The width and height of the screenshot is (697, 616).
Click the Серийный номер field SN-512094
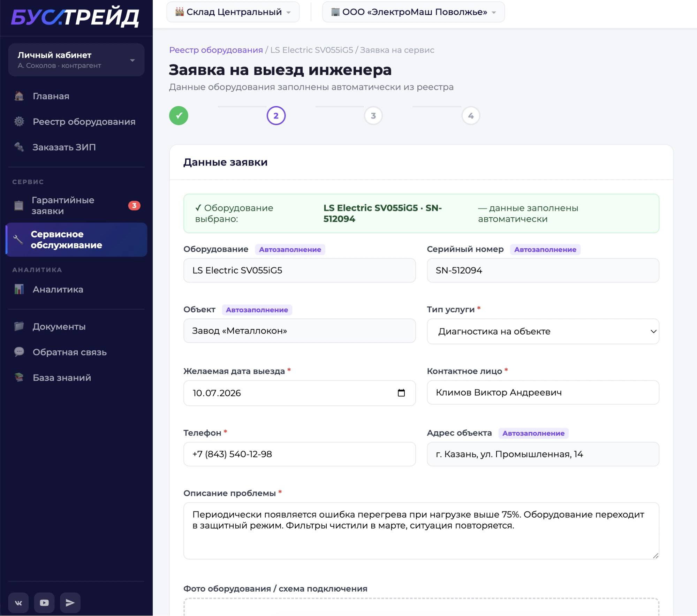click(543, 271)
